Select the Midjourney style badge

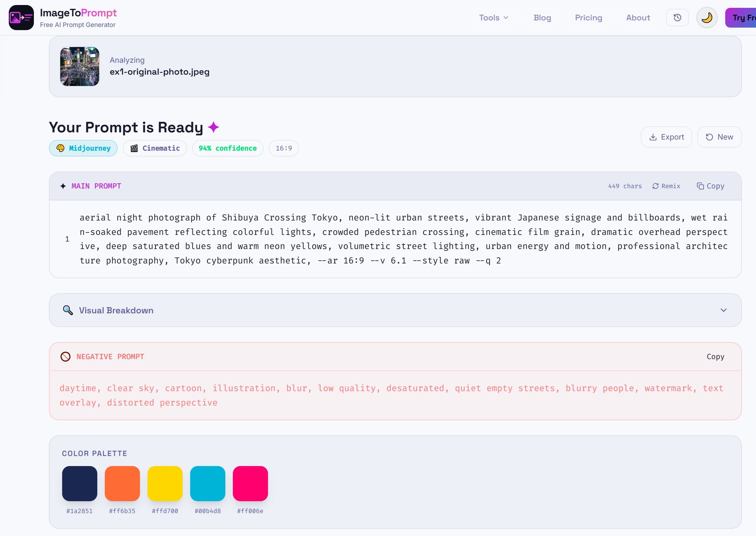pos(83,148)
